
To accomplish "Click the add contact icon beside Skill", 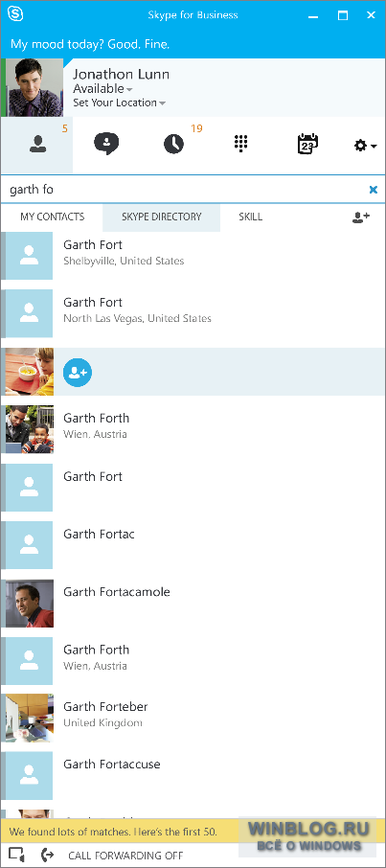I will (x=361, y=217).
